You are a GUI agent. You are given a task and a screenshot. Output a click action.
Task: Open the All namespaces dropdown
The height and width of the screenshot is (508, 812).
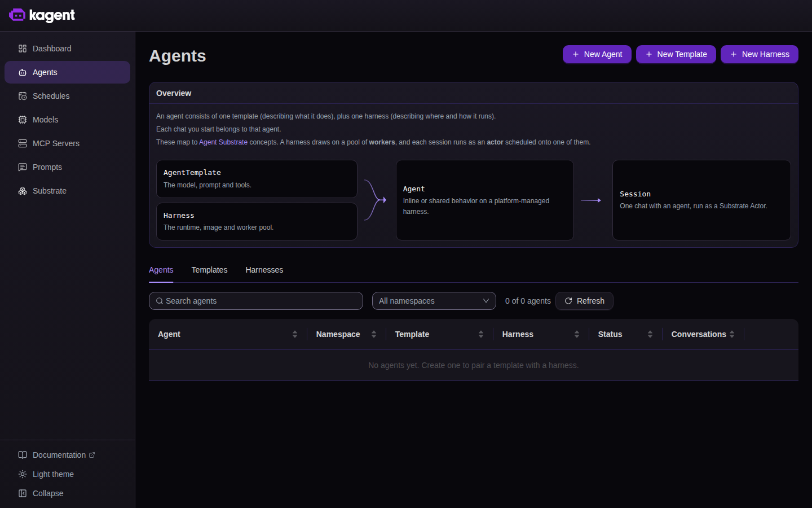(434, 301)
